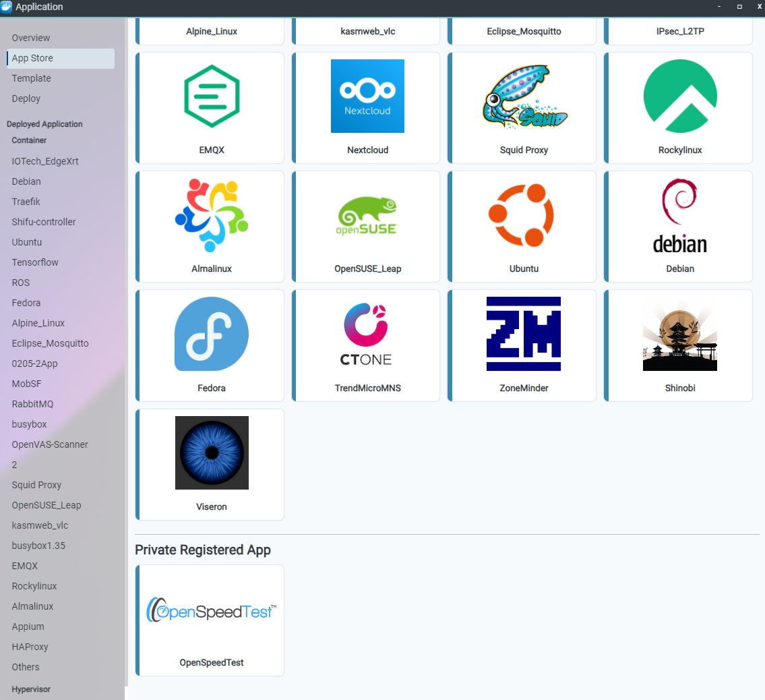Select the Nextcloud blue logo tile
The height and width of the screenshot is (700, 765).
point(367,96)
